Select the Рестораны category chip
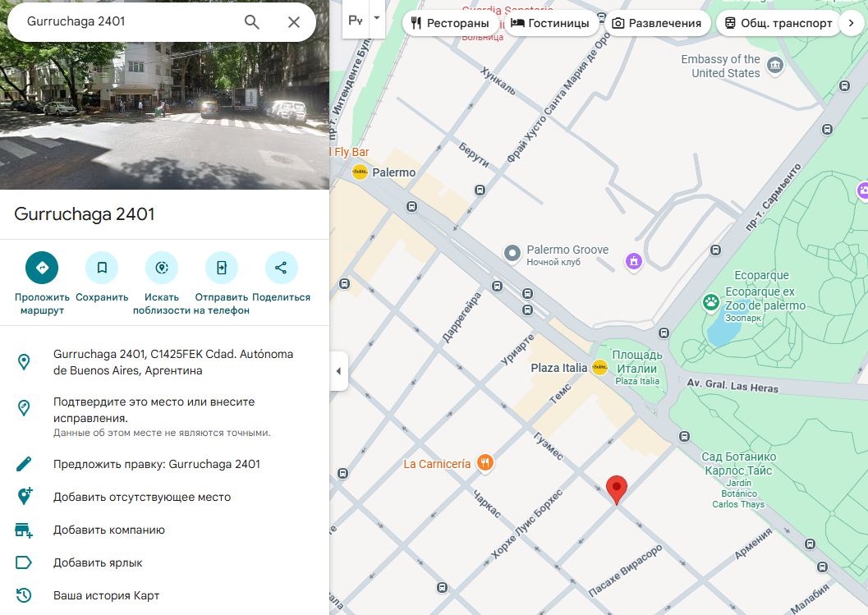This screenshot has width=868, height=615. tap(450, 23)
